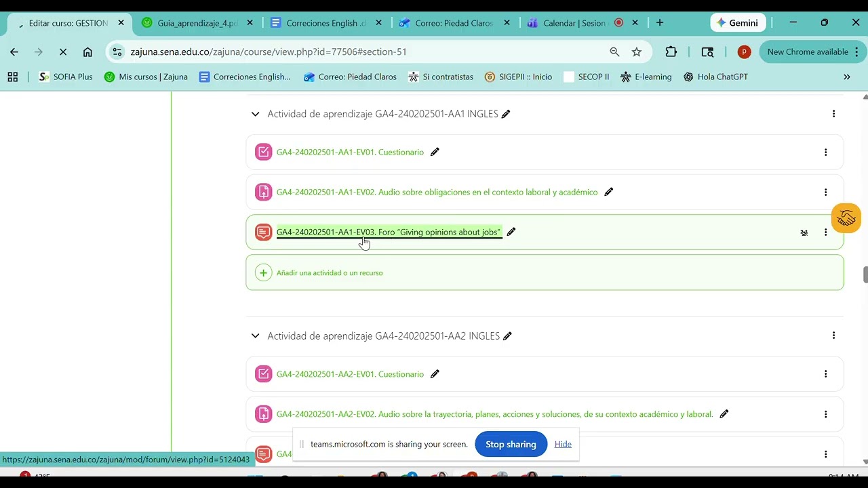This screenshot has width=868, height=488.
Task: Open three-dot menu for Foro Giving opinions
Action: click(x=825, y=232)
